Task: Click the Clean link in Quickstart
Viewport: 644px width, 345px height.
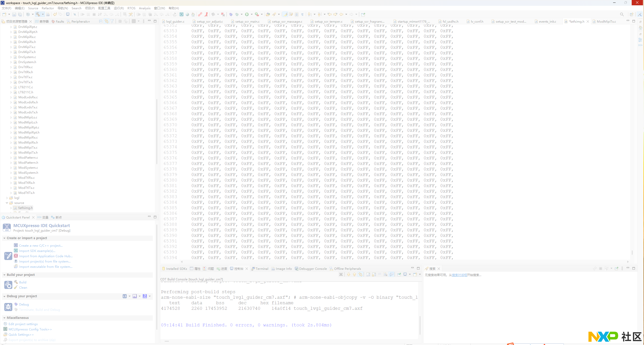Action: 23,288
